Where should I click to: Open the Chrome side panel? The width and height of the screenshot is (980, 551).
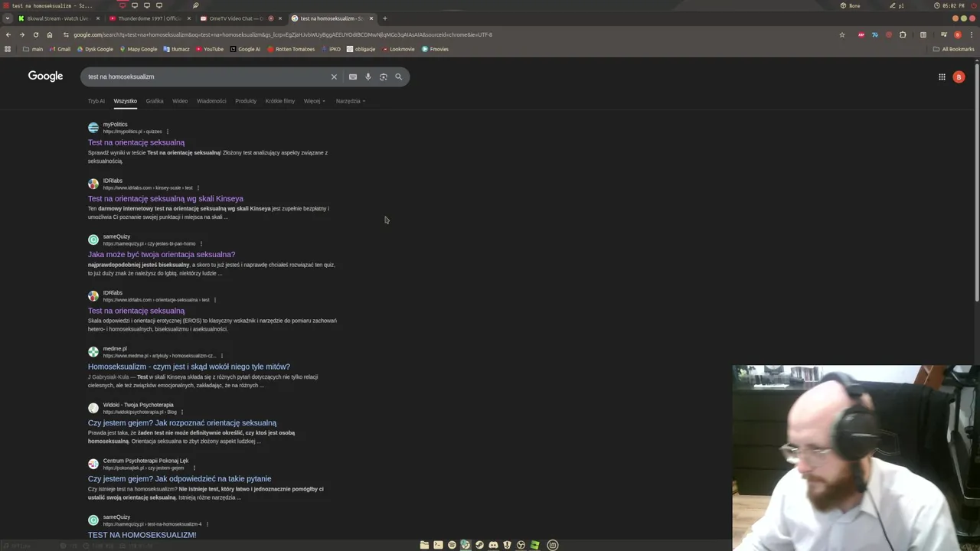(x=923, y=34)
